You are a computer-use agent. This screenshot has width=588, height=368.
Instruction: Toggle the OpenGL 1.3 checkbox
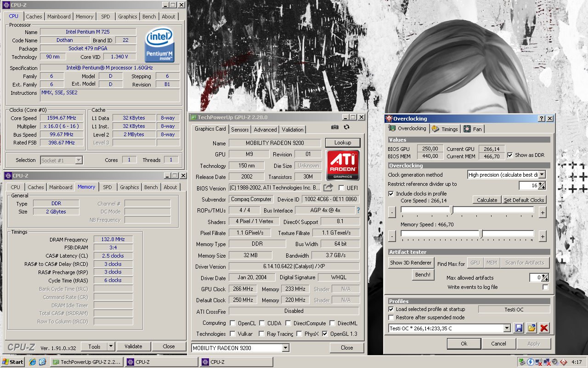(x=325, y=333)
